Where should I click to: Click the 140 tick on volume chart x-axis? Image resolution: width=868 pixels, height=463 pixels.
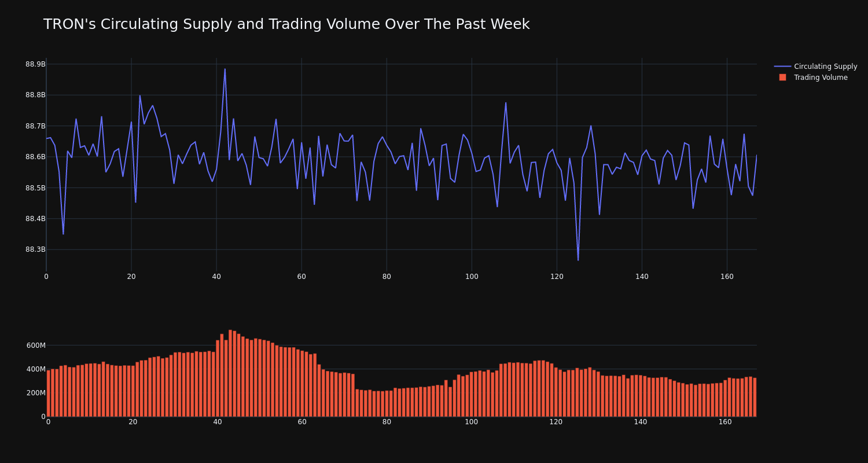(641, 422)
